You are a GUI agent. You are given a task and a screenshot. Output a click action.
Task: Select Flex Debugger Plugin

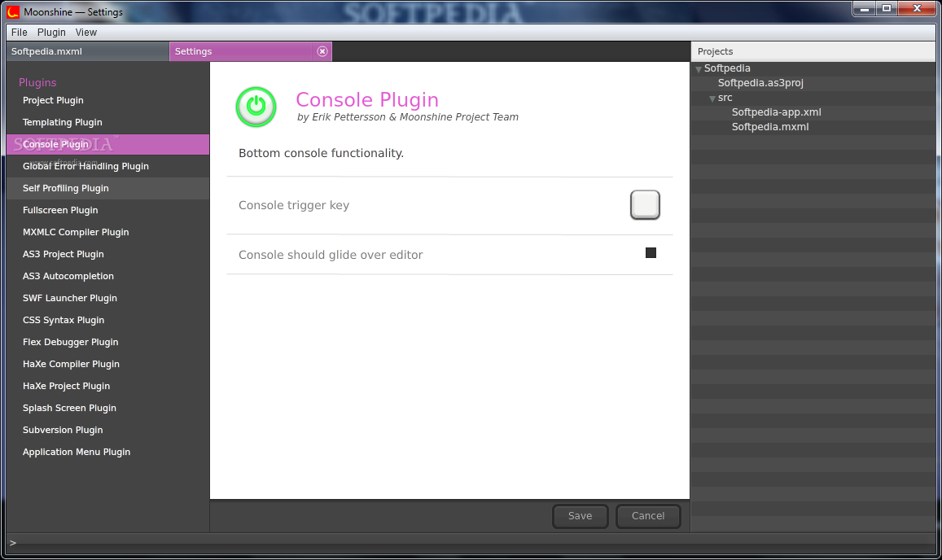pos(108,343)
